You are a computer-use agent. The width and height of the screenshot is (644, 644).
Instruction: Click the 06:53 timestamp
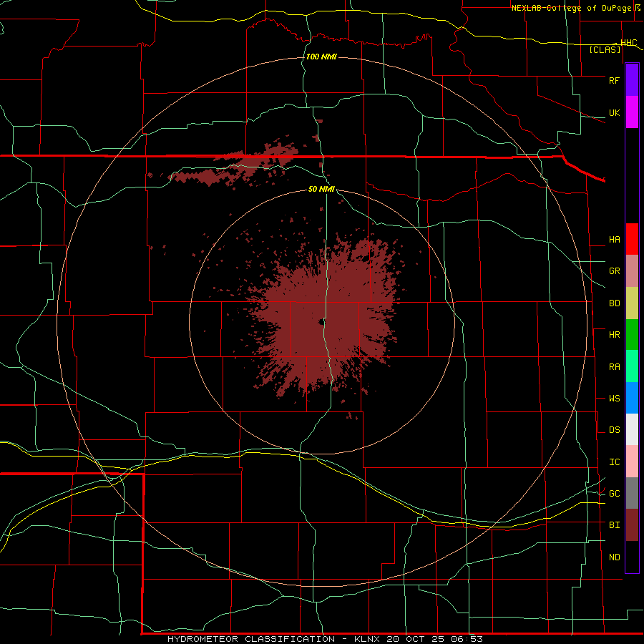pos(466,639)
